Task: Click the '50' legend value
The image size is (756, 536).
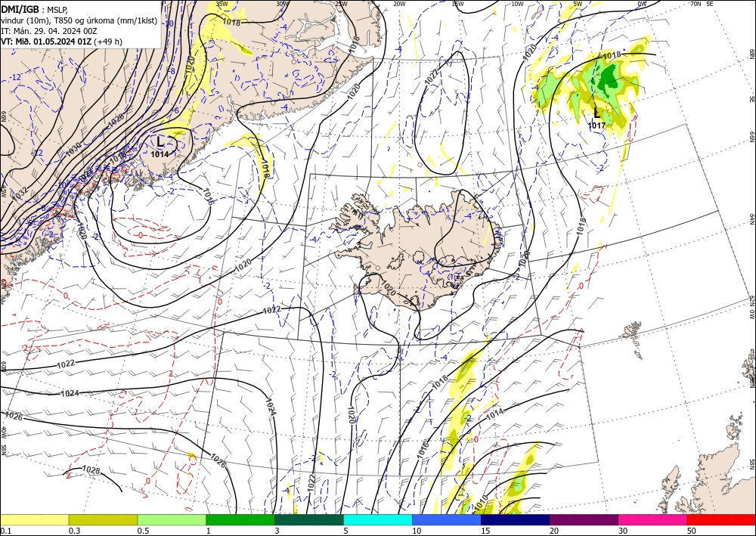Action: 692,531
